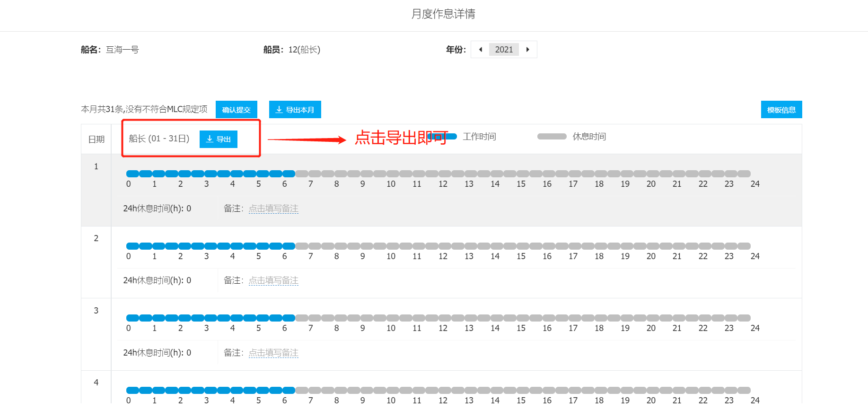
Task: Click previous year arrow next to 2021
Action: click(481, 50)
